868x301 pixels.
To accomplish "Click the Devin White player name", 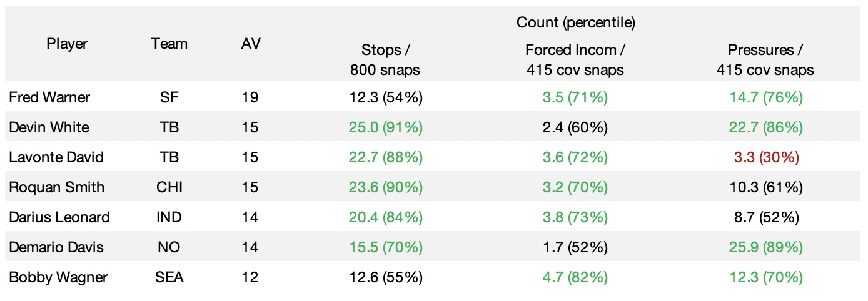I will pos(49,127).
